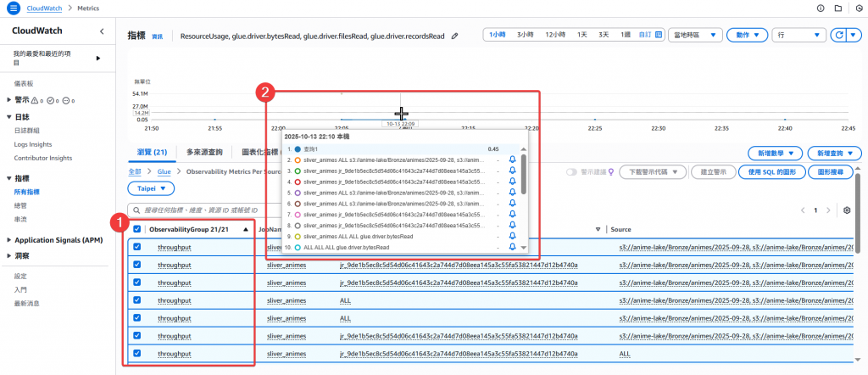The width and height of the screenshot is (868, 375).
Task: Open table preferences gear icon
Action: 847,210
